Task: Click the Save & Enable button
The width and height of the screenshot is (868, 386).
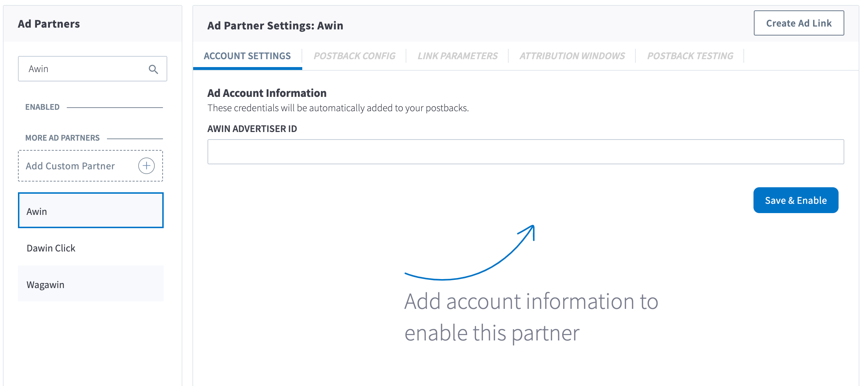Action: pos(796,200)
